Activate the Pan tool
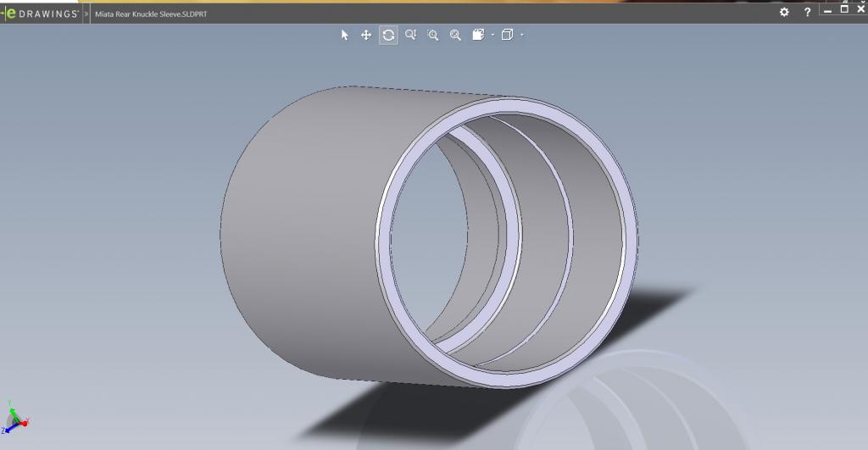Image resolution: width=868 pixels, height=450 pixels. [x=366, y=36]
